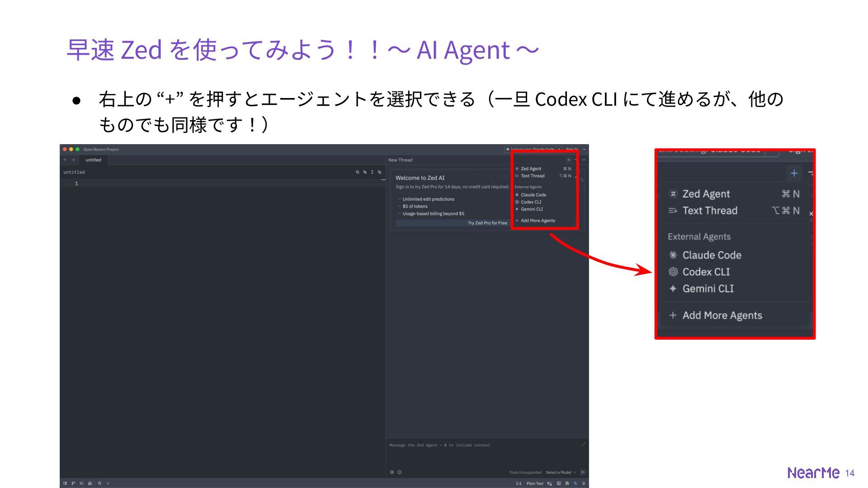Click the inline assist sparkle icon in editor toolbar

(x=365, y=172)
